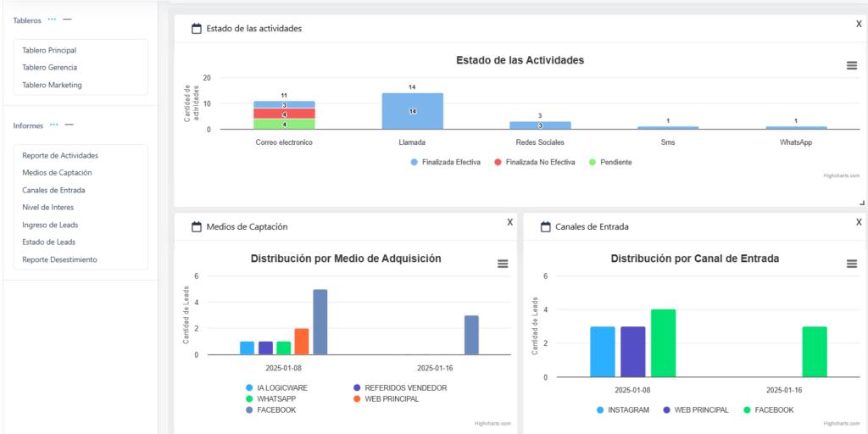The height and width of the screenshot is (434, 868).
Task: Close the Medios de Captación panel
Action: pyautogui.click(x=509, y=222)
